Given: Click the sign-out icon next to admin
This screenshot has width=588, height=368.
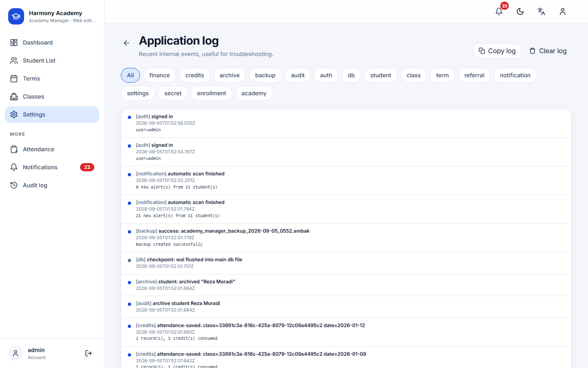Looking at the screenshot, I should 89,353.
